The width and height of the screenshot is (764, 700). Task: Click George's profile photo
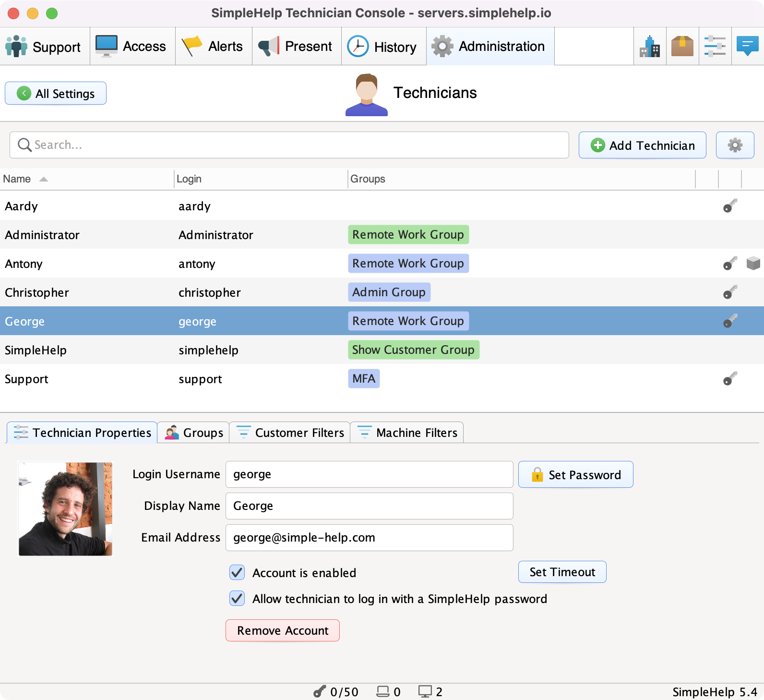click(65, 509)
